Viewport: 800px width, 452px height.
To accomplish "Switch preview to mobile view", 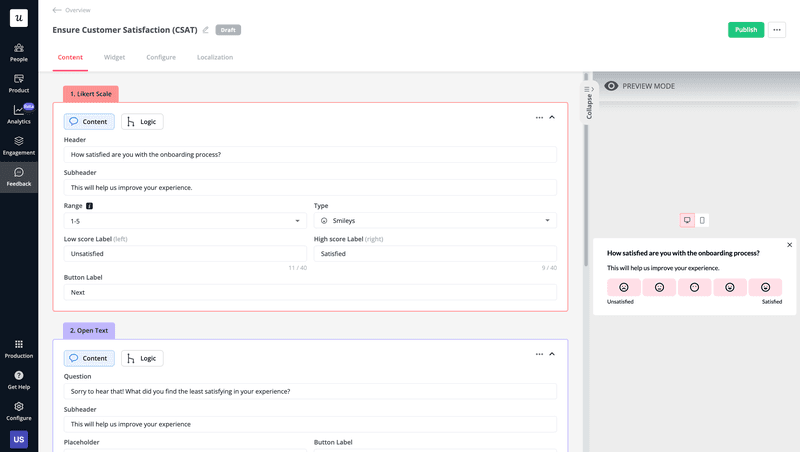I will 702,220.
